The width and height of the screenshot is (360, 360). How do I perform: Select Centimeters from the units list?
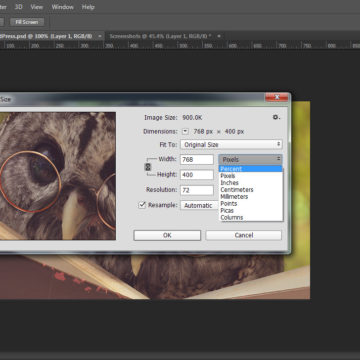tap(250, 190)
